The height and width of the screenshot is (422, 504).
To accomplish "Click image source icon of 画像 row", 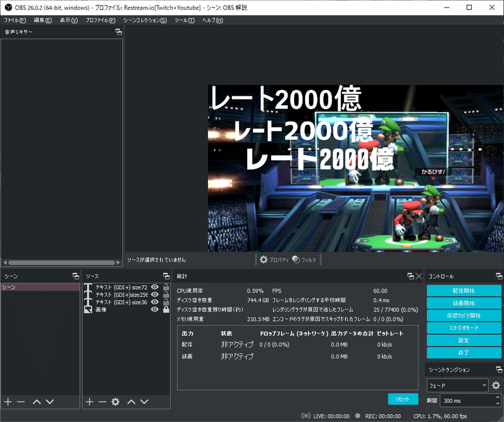I will (88, 309).
